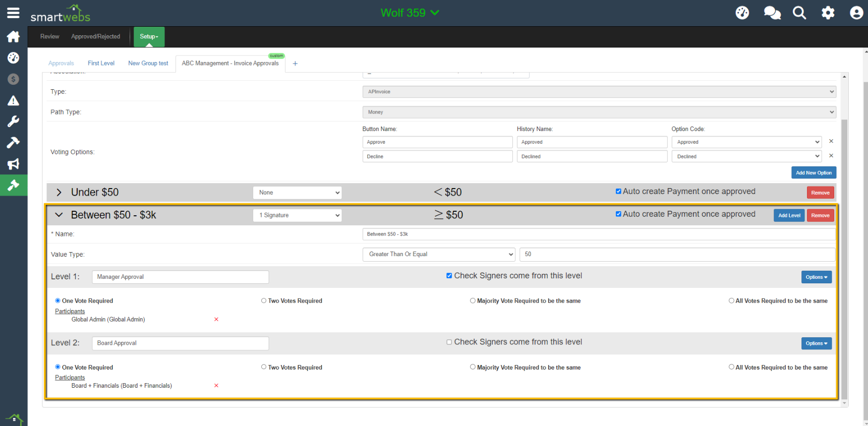Open the Greater Than Or Equal dropdown
The height and width of the screenshot is (426, 868).
pyautogui.click(x=439, y=255)
